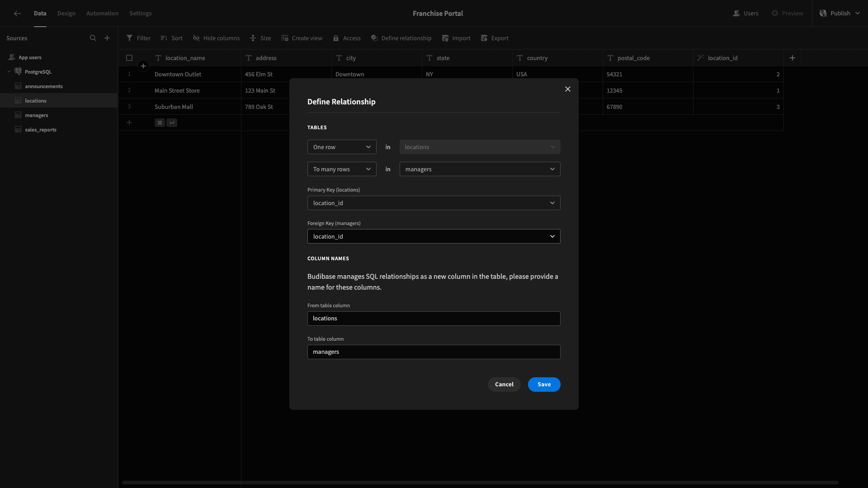Image resolution: width=868 pixels, height=488 pixels.
Task: Add a new column with plus icon
Action: pos(793,58)
